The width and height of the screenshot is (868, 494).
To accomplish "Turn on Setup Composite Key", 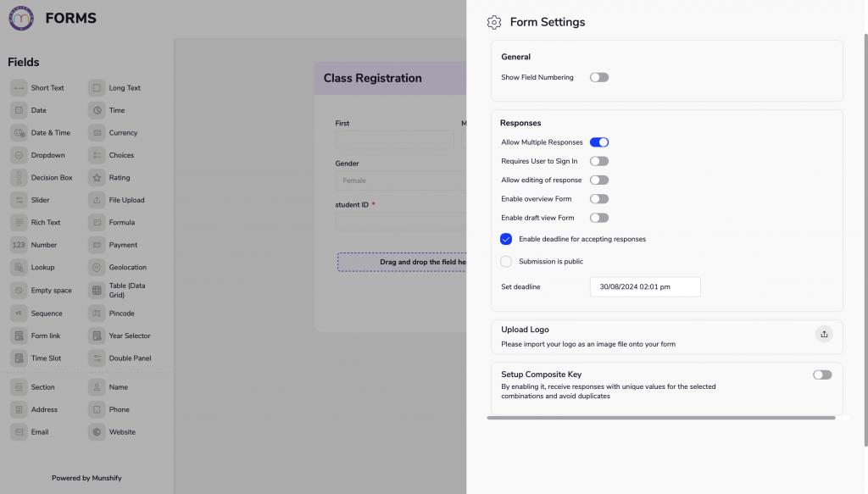I will point(821,374).
